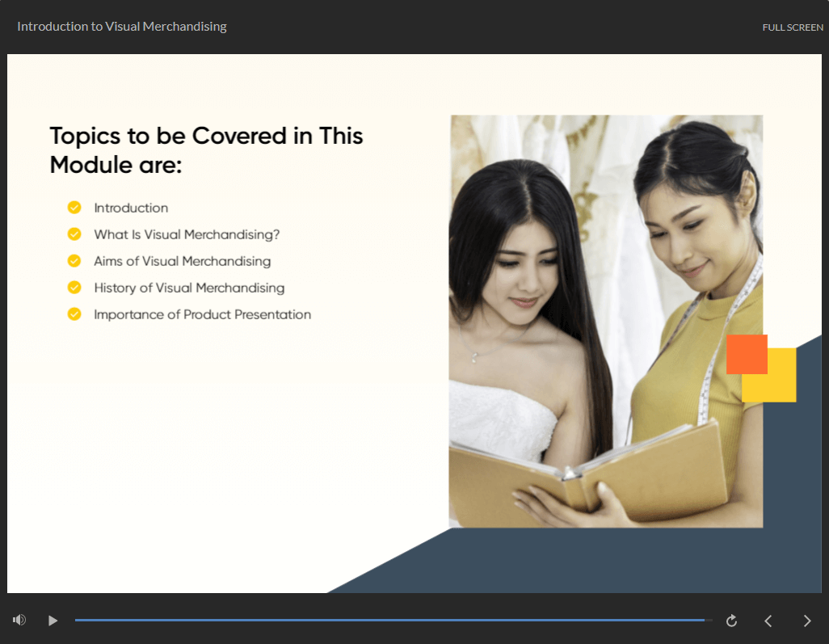
Task: Click the checkmark beside Importance of Product Presentation
Action: (74, 314)
